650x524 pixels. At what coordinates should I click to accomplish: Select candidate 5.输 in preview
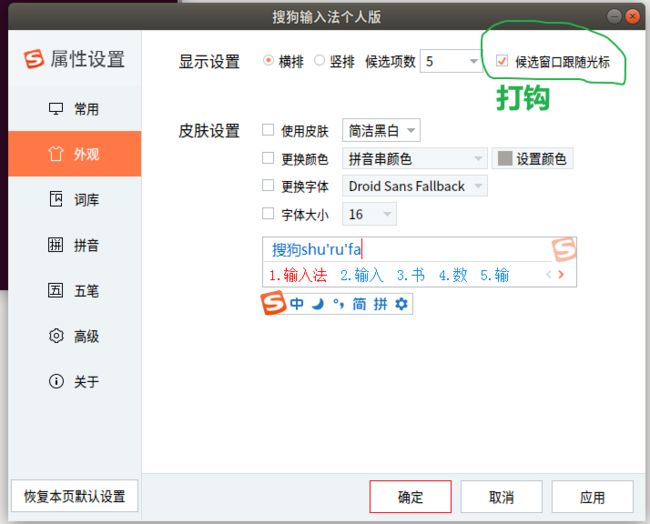click(x=494, y=274)
